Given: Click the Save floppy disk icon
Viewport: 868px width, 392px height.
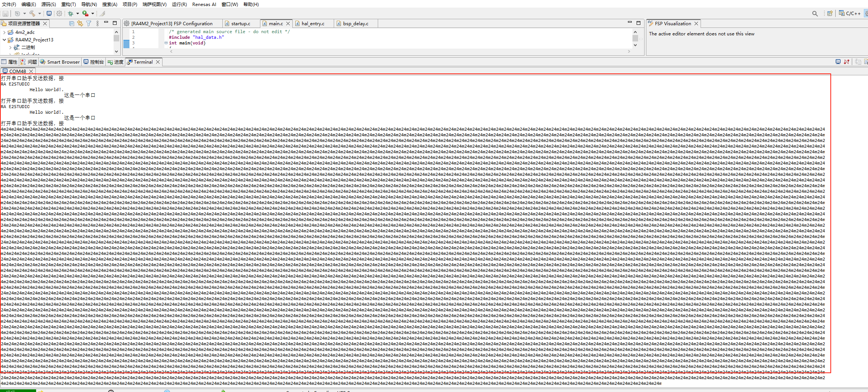Looking at the screenshot, I should click(x=5, y=14).
